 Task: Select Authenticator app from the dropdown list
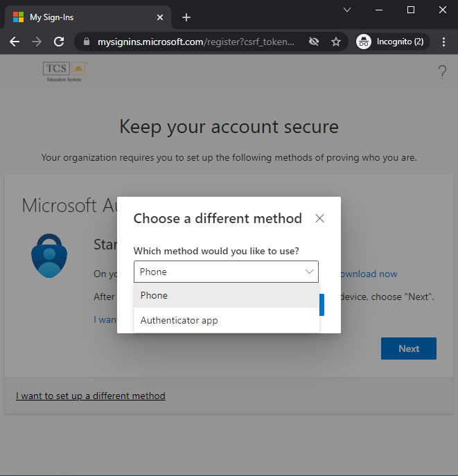[227, 320]
